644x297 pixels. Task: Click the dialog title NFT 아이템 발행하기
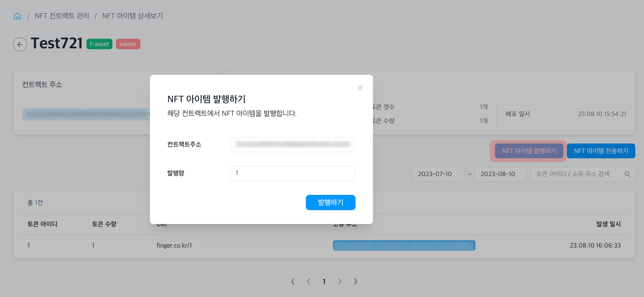pyautogui.click(x=206, y=99)
